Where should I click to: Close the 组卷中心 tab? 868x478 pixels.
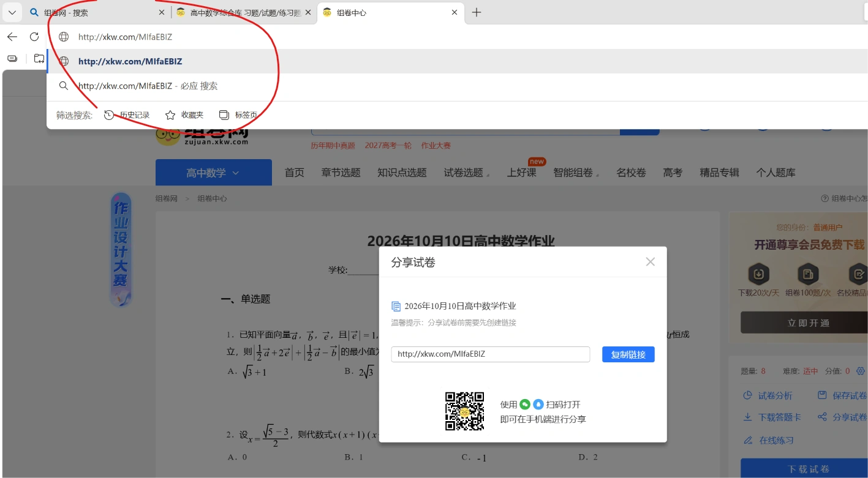click(455, 12)
